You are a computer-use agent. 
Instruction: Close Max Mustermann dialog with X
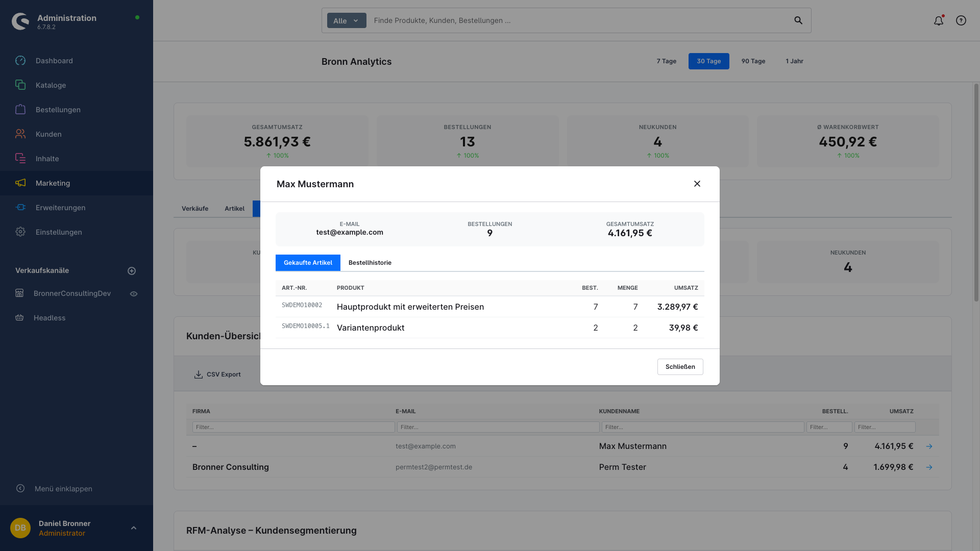point(697,184)
